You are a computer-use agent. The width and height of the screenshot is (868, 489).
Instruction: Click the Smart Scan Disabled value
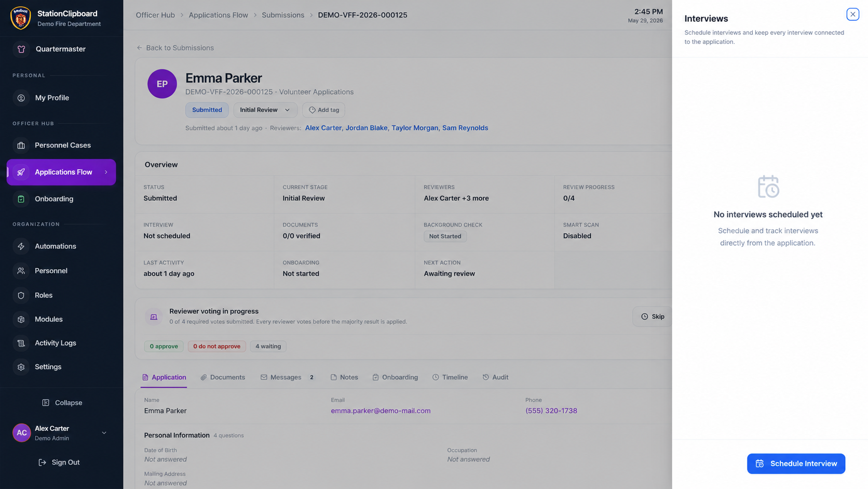[x=577, y=236]
